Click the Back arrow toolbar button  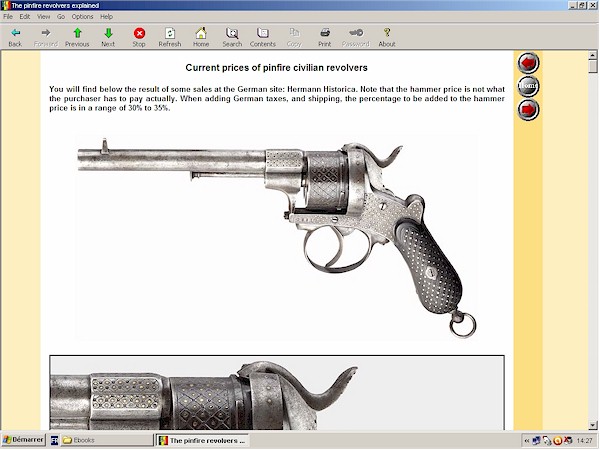(15, 38)
